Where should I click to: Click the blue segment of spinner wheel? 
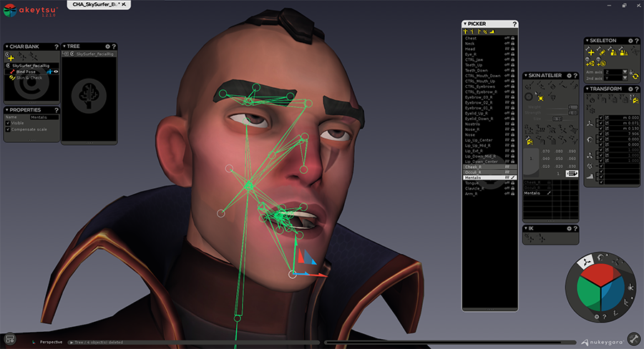click(613, 293)
